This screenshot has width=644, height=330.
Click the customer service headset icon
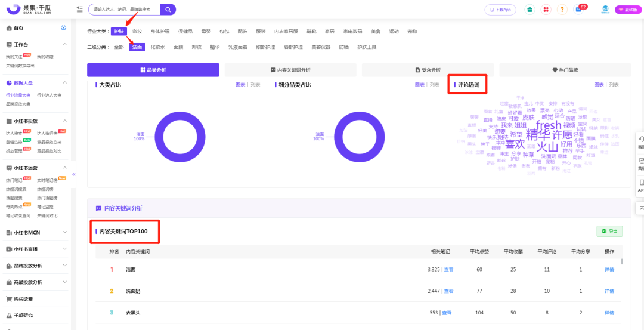tap(640, 140)
